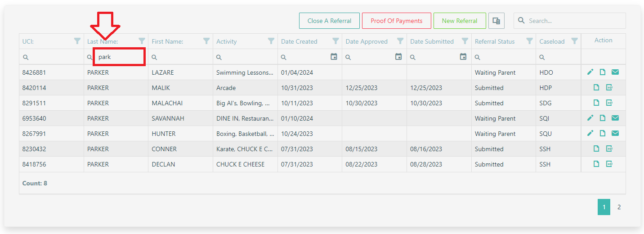Open filter dropdown on Activity column

tap(271, 41)
